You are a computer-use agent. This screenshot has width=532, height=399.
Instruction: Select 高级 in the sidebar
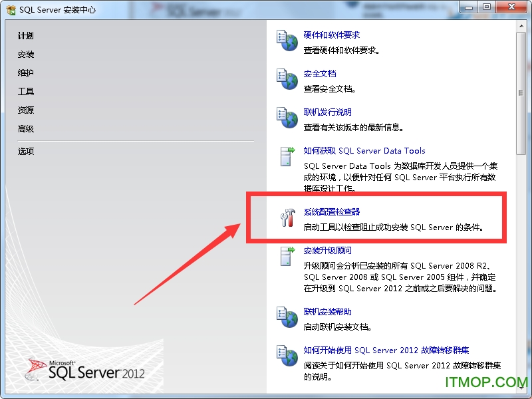(x=25, y=128)
